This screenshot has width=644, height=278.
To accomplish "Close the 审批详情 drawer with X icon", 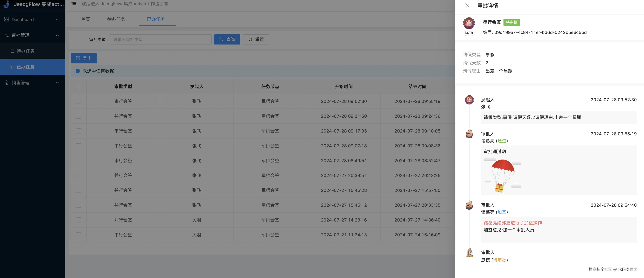I will [x=467, y=6].
